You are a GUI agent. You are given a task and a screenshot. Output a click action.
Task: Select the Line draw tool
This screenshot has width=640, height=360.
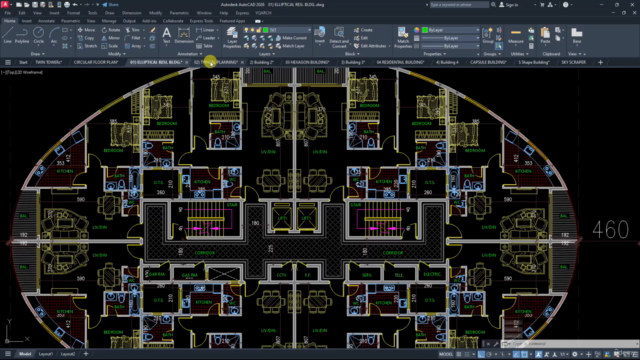(7, 35)
